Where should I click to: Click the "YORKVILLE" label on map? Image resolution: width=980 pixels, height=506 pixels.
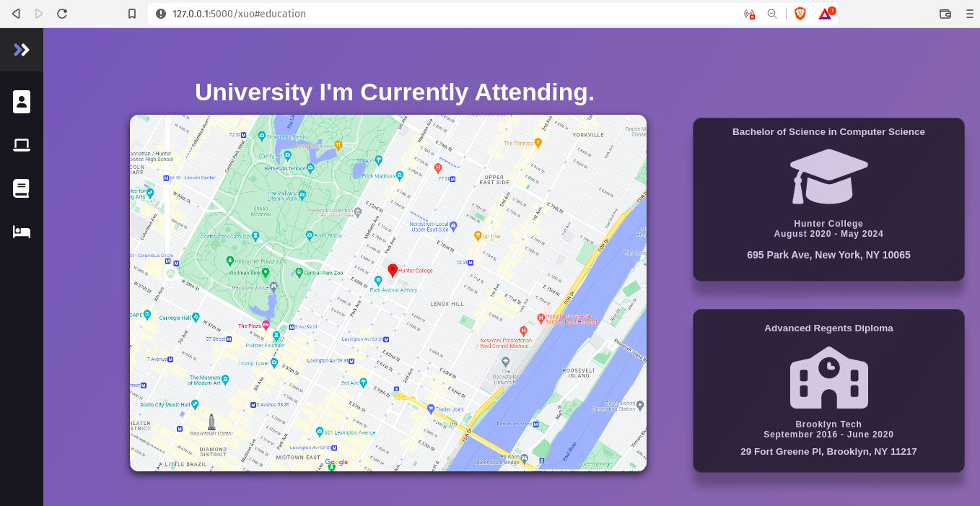pos(587,135)
